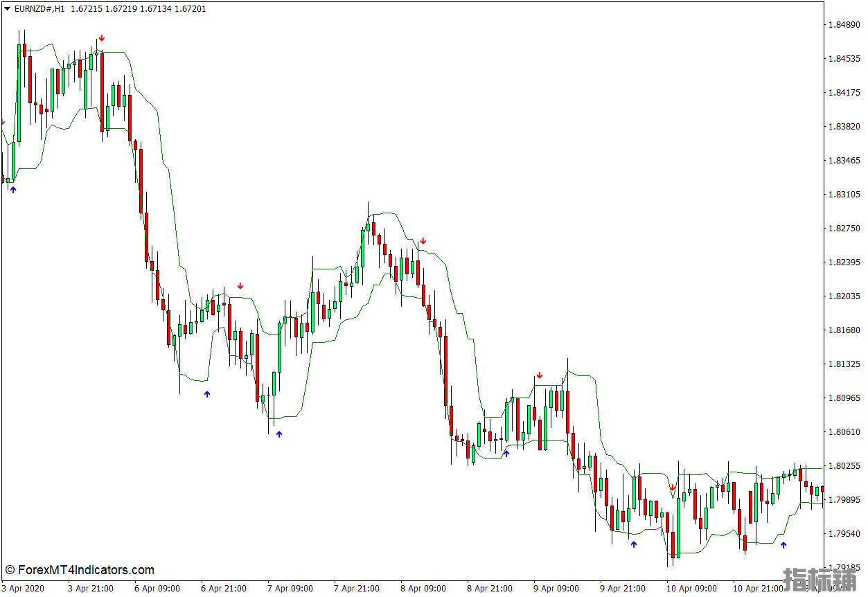Click the 1.83465 price scale label

pos(844,161)
